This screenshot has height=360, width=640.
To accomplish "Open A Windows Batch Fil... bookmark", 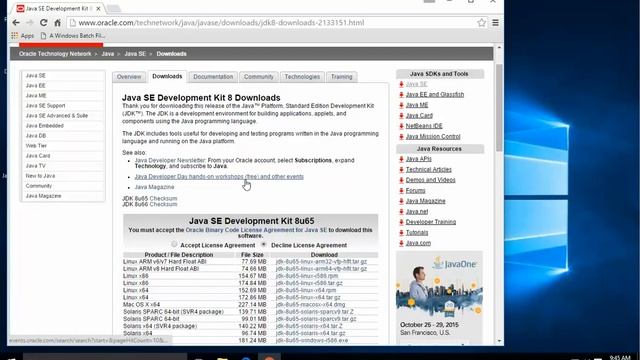I will 73,36.
